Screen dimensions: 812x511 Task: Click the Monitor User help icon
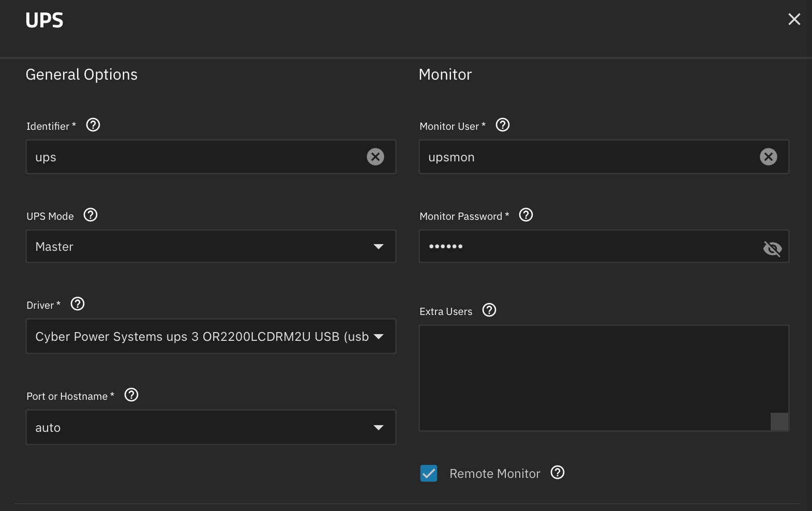point(503,125)
